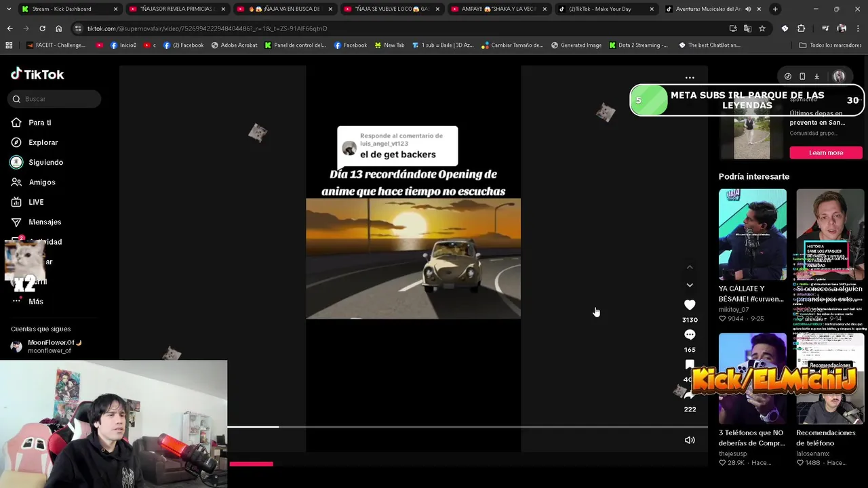Open video more options three dots
This screenshot has width=868, height=488.
click(690, 77)
